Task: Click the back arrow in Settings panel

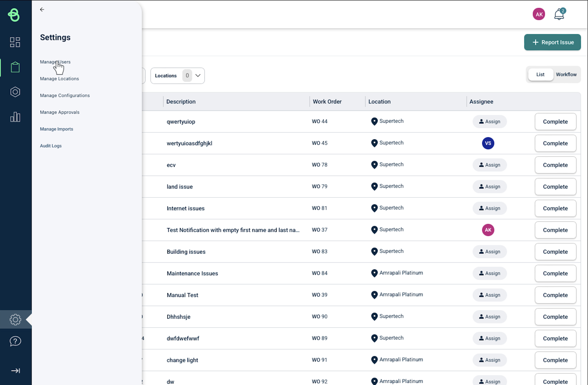Action: 42,9
